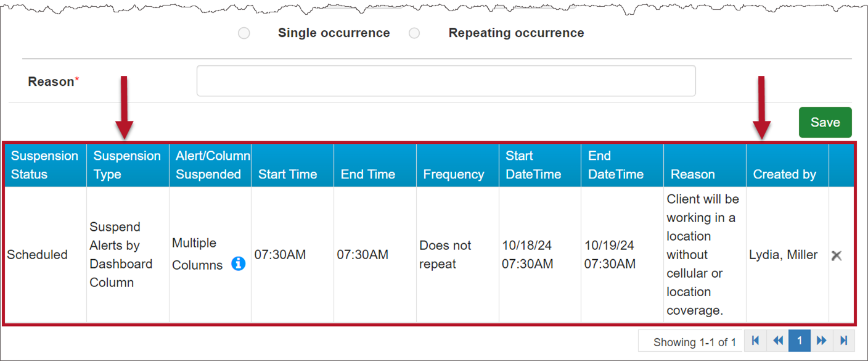Click the Frequency column header
Viewport: 868px width, 361px height.
pyautogui.click(x=453, y=175)
